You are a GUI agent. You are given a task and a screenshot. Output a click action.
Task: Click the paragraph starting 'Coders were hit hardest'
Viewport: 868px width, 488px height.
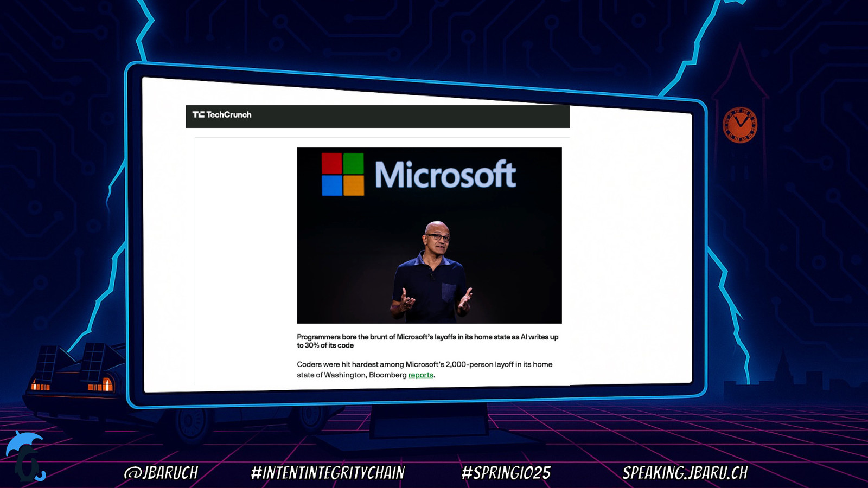coord(425,370)
